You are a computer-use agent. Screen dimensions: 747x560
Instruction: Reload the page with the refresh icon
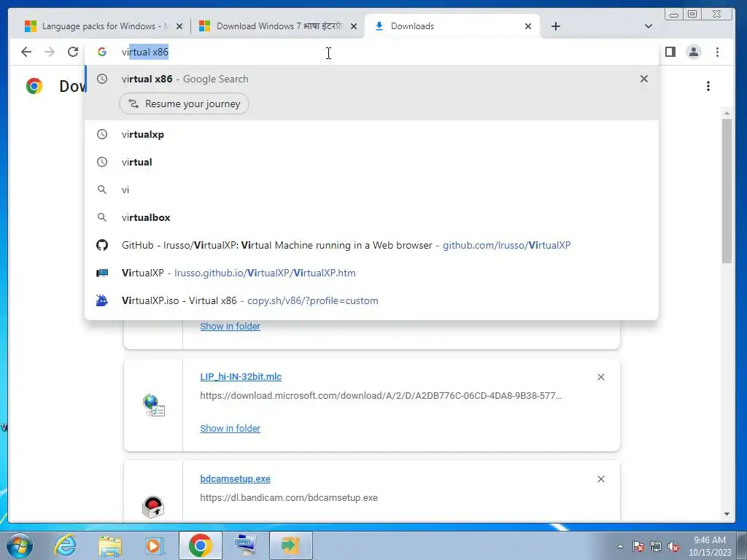pos(72,52)
